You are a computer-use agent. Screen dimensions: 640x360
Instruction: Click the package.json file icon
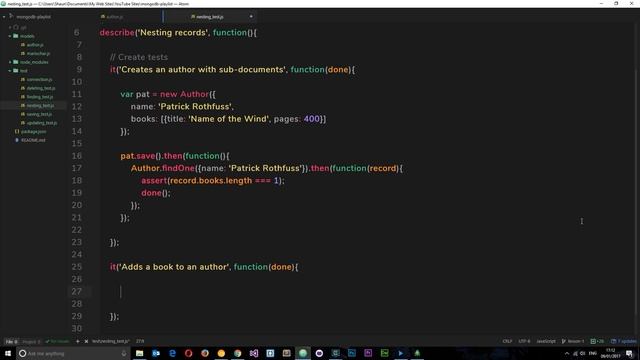[x=17, y=131]
